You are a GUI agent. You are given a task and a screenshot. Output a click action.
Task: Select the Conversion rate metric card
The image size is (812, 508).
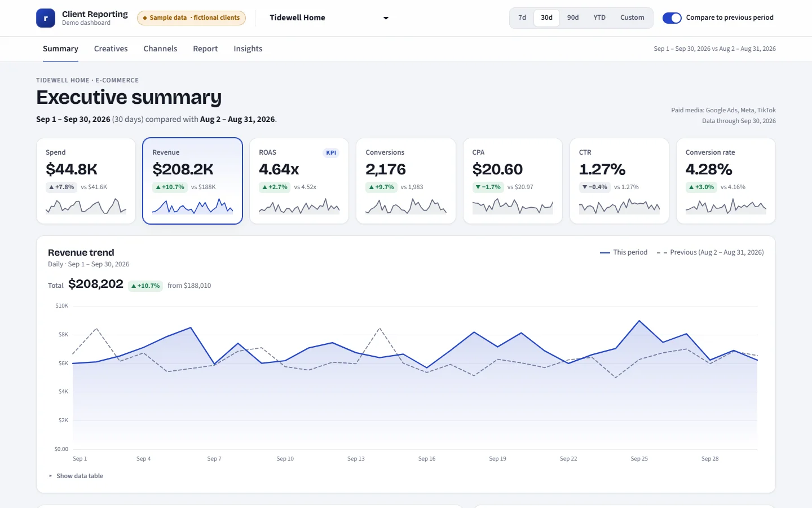[x=726, y=181]
